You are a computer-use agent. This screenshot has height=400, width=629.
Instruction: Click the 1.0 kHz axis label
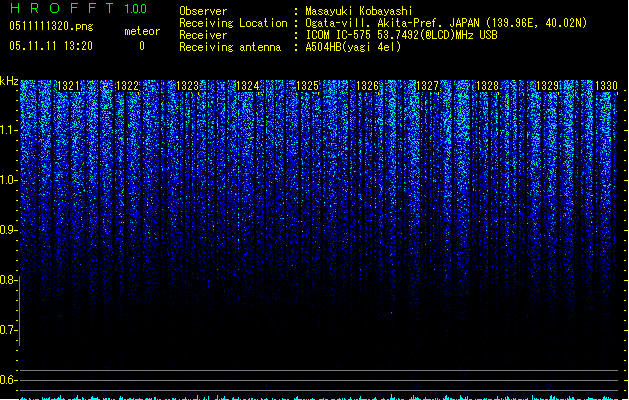9,180
